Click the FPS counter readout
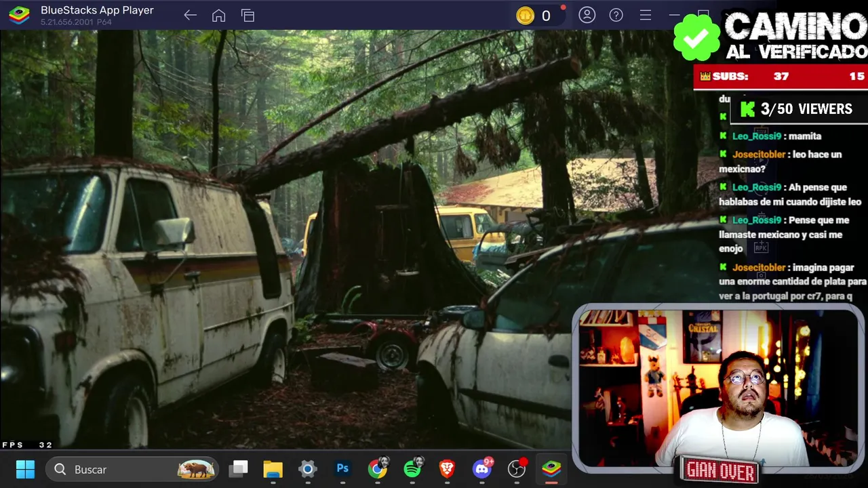Image resolution: width=868 pixels, height=488 pixels. click(x=27, y=445)
